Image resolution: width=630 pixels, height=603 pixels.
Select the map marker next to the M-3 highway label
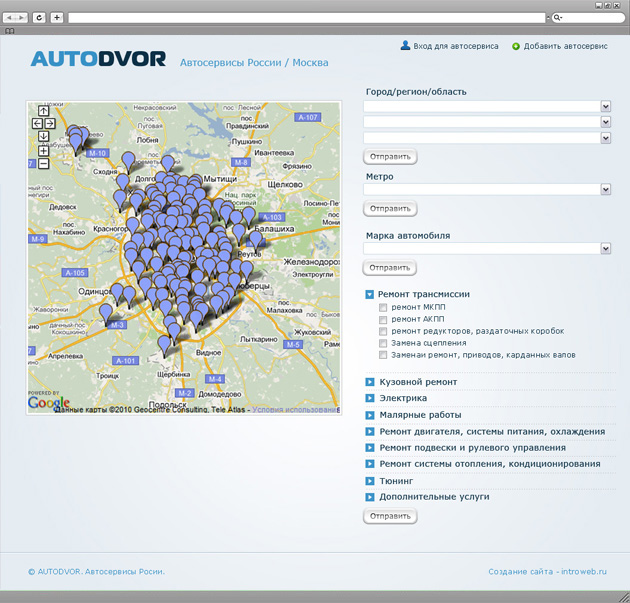tap(106, 314)
